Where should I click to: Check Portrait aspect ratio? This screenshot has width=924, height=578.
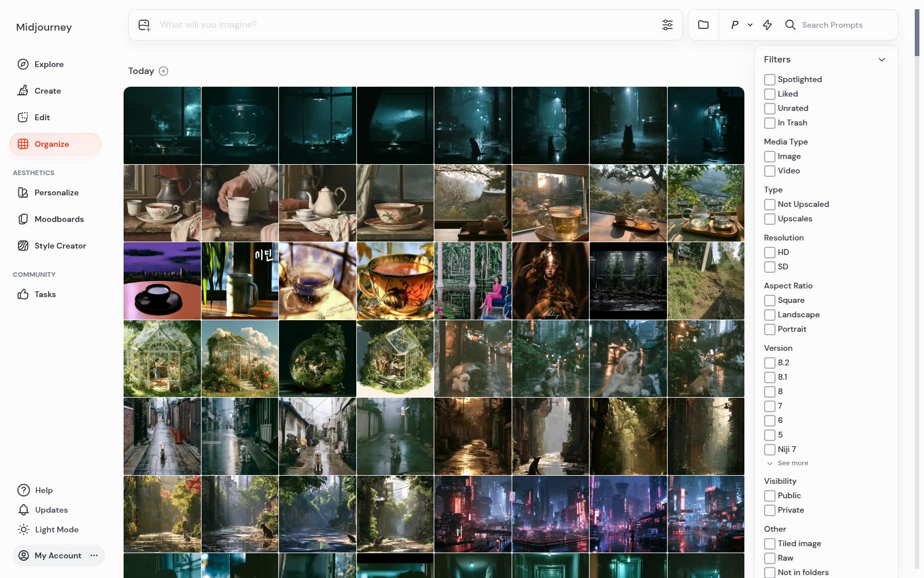(x=770, y=329)
